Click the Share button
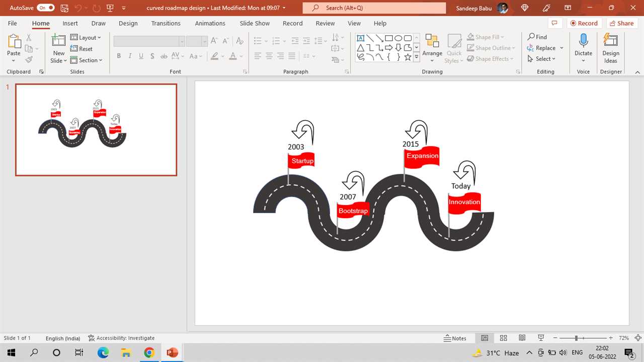Image resolution: width=644 pixels, height=362 pixels. pyautogui.click(x=621, y=23)
